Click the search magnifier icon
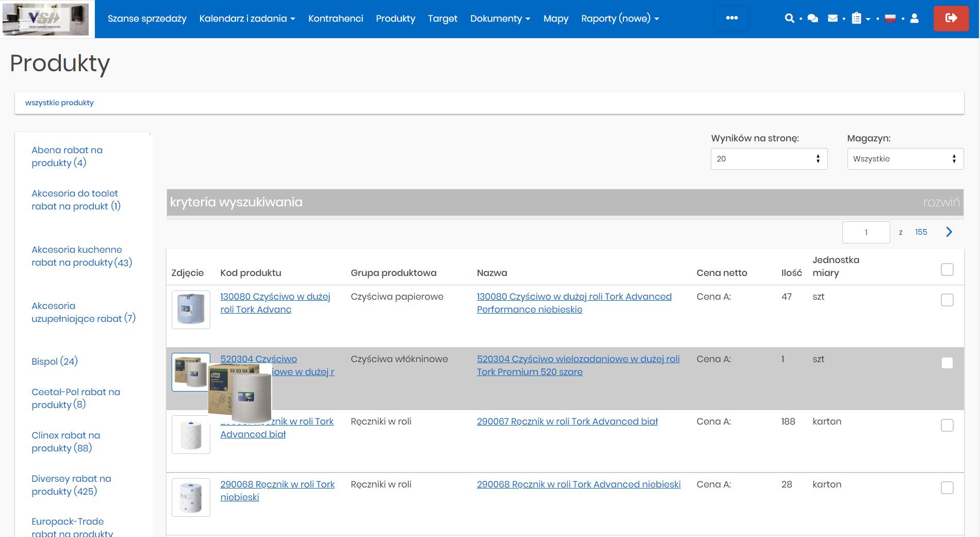The image size is (980, 537). pos(789,19)
